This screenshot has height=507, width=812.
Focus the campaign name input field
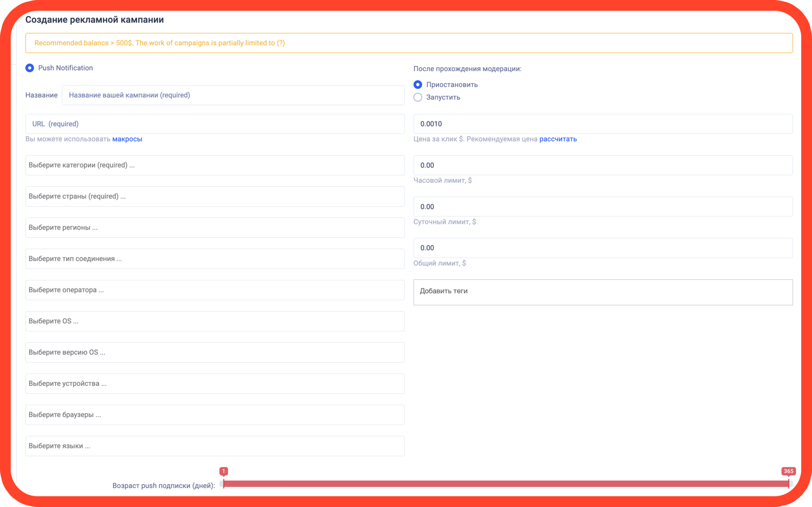[233, 95]
